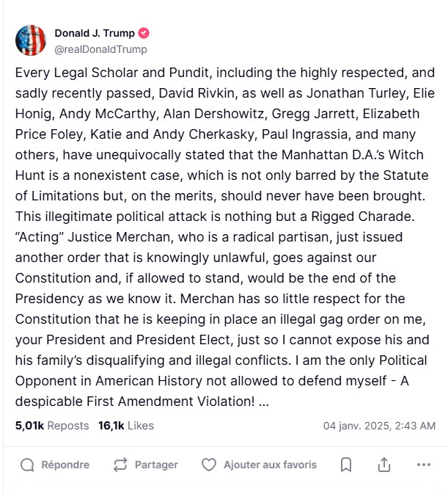448x494 pixels.
Task: Open the Donald J. Trump display name
Action: point(95,34)
